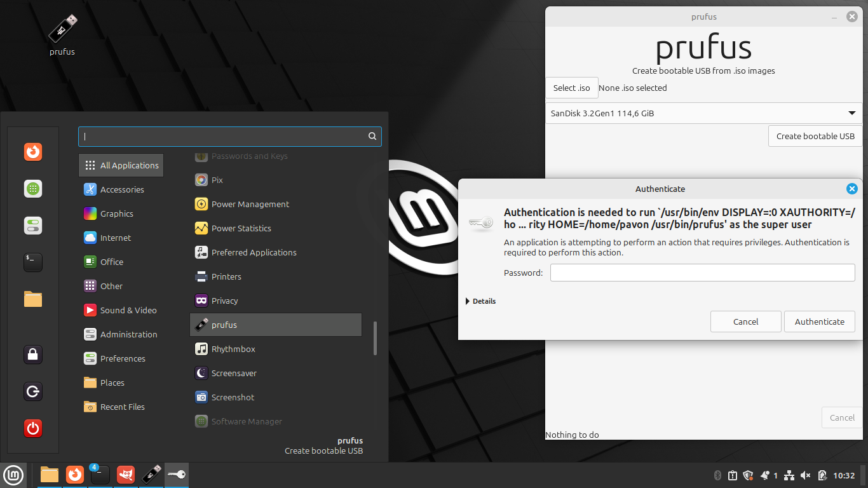Select the key authentication window icon in the panel
868x488 pixels.
click(x=177, y=475)
